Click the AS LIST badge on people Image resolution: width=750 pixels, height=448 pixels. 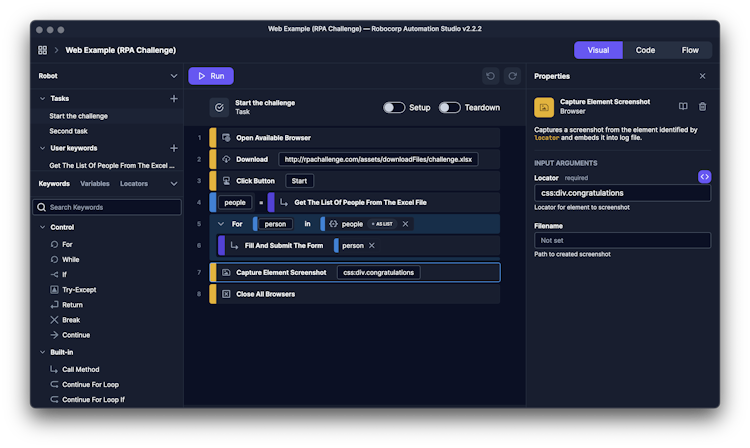coord(382,224)
